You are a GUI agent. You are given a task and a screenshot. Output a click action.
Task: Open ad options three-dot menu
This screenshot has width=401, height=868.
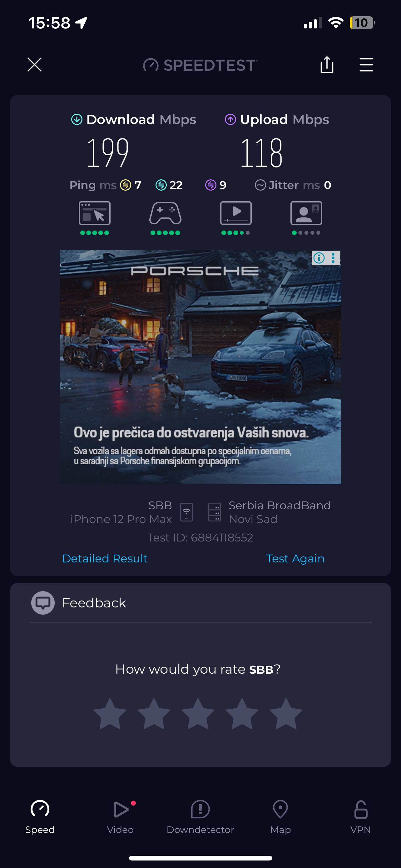333,258
